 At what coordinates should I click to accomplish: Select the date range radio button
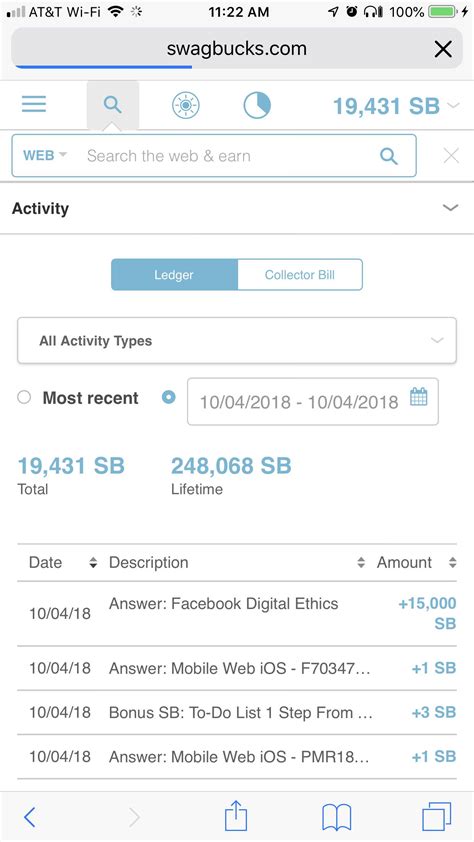click(x=169, y=397)
